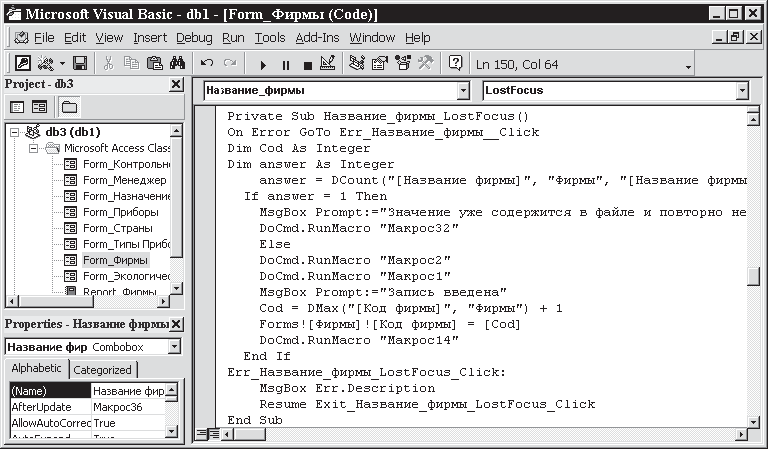768x449 pixels.
Task: Open the Object Browser icon
Action: point(402,64)
